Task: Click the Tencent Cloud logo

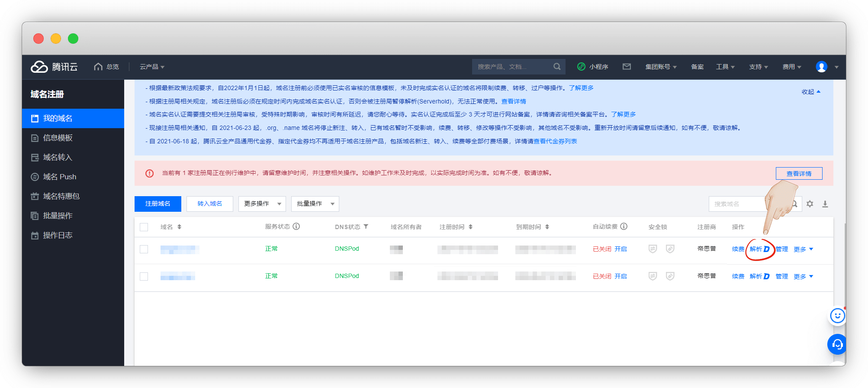Action: [x=54, y=67]
